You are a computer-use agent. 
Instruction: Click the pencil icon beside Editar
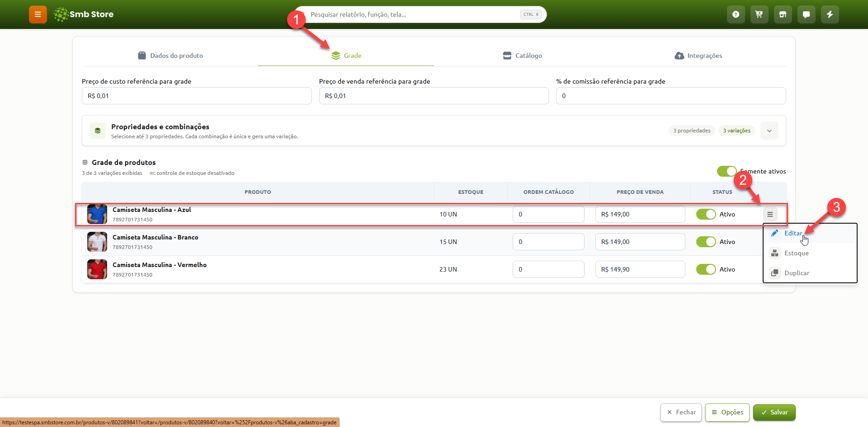point(774,233)
